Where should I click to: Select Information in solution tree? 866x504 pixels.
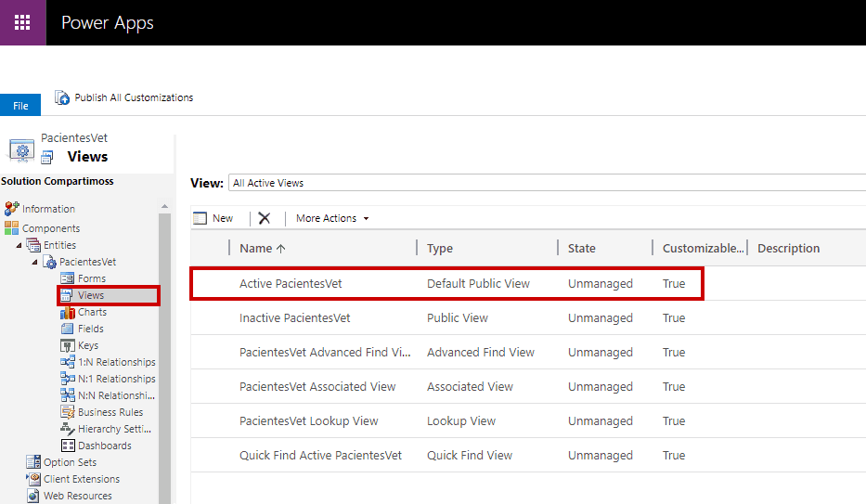click(x=48, y=209)
